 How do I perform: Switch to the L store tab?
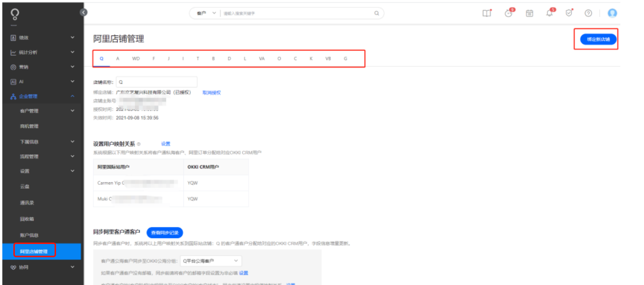(245, 58)
